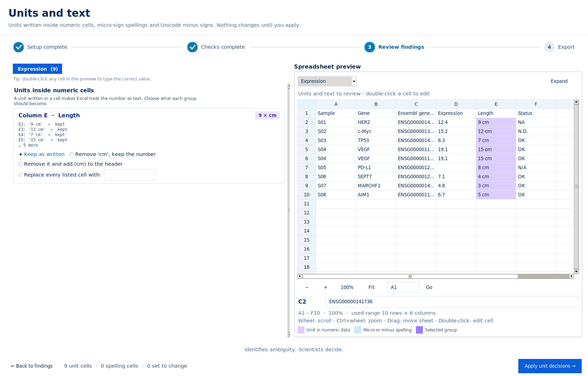Select column E header
Image resolution: width=588 pixels, height=376 pixels.
pyautogui.click(x=496, y=104)
